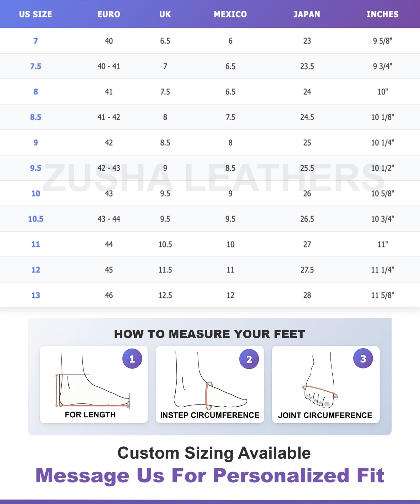This screenshot has width=420, height=504.
Task: Click the MEXICO column header
Action: (230, 14)
